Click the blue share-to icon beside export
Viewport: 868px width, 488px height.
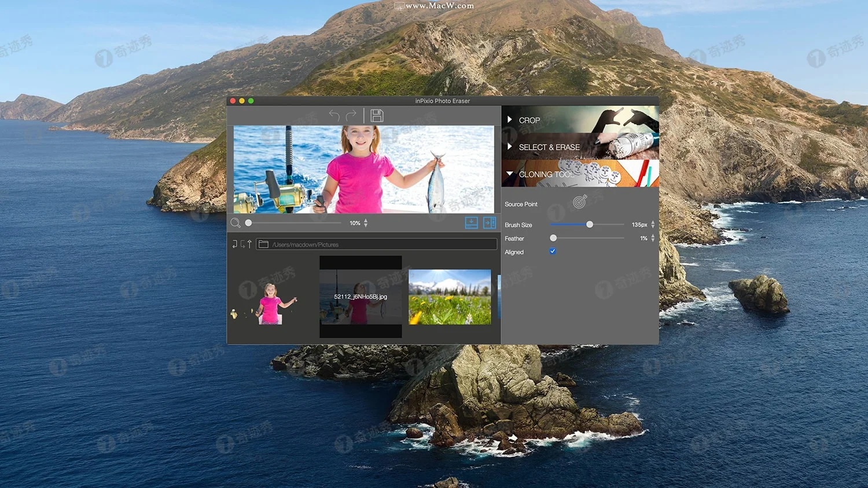click(490, 223)
